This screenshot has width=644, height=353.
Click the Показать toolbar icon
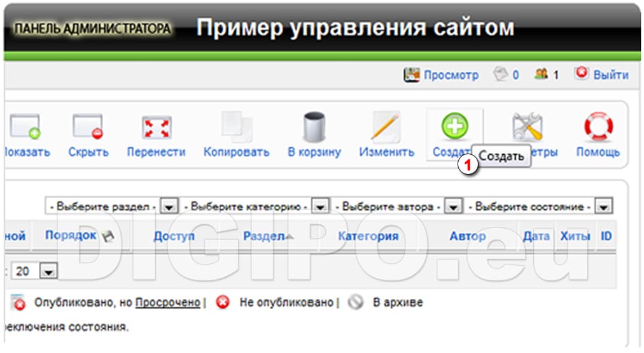click(x=25, y=126)
